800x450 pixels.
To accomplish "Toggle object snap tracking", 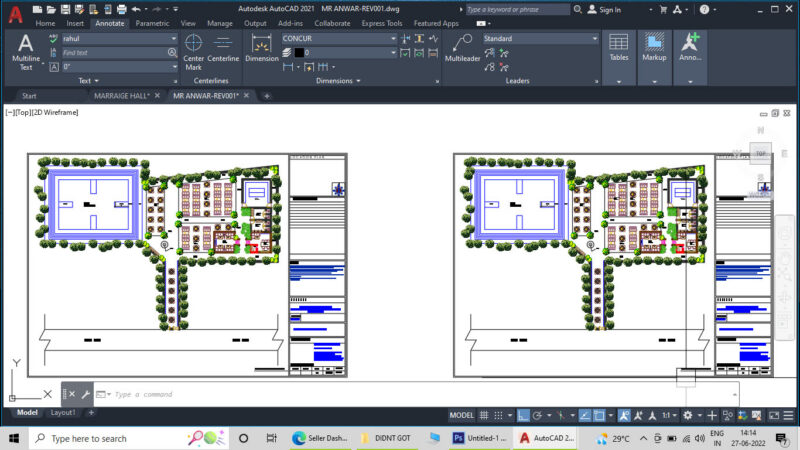I will click(x=585, y=415).
